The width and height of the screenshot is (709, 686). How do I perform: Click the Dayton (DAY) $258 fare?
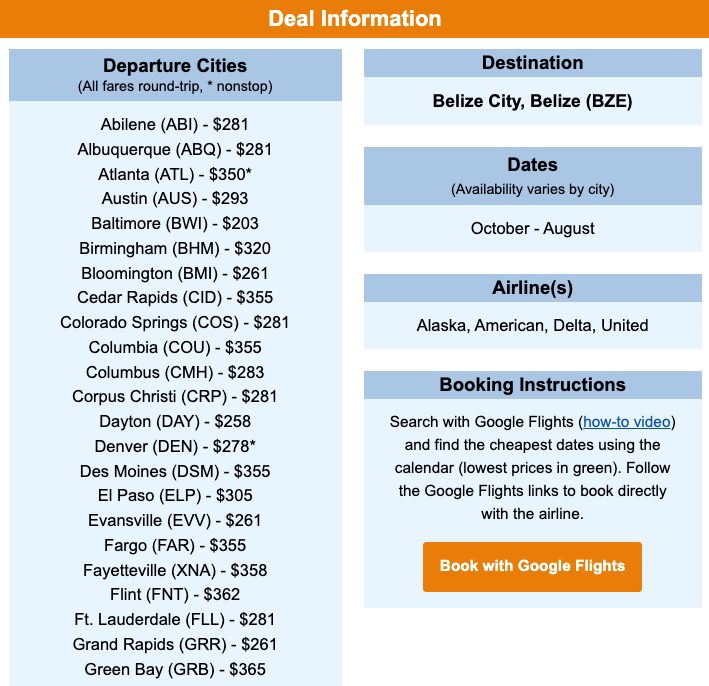pyautogui.click(x=175, y=421)
